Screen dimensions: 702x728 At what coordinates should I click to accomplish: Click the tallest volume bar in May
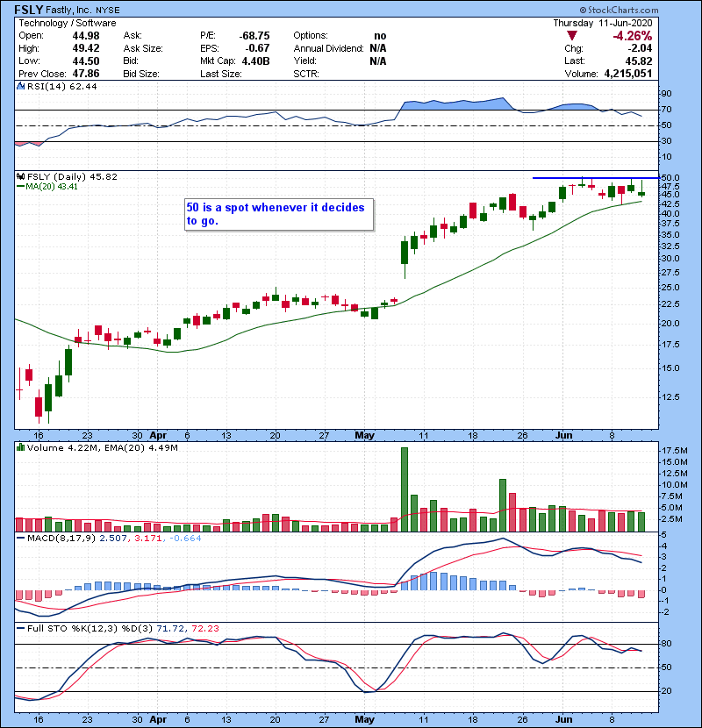point(405,489)
